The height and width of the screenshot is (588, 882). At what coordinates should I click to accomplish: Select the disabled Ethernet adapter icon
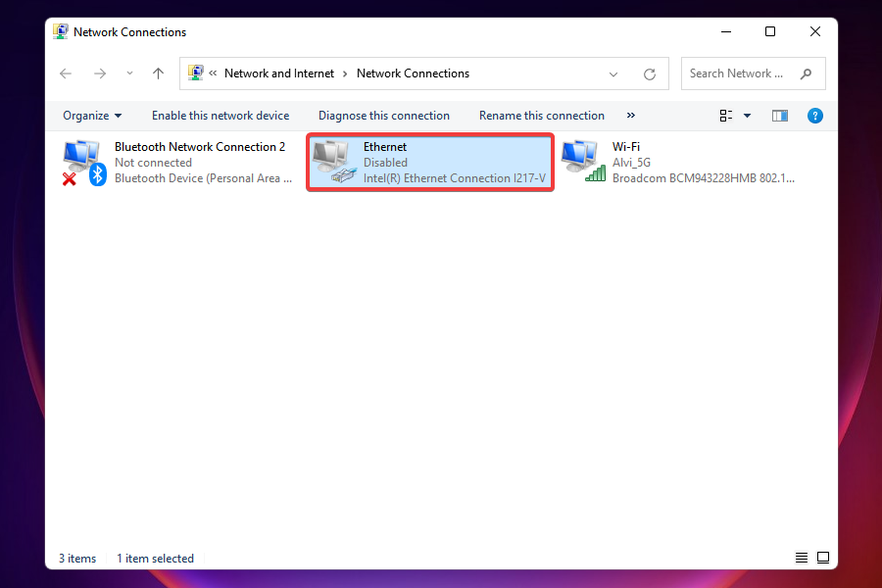tap(334, 163)
